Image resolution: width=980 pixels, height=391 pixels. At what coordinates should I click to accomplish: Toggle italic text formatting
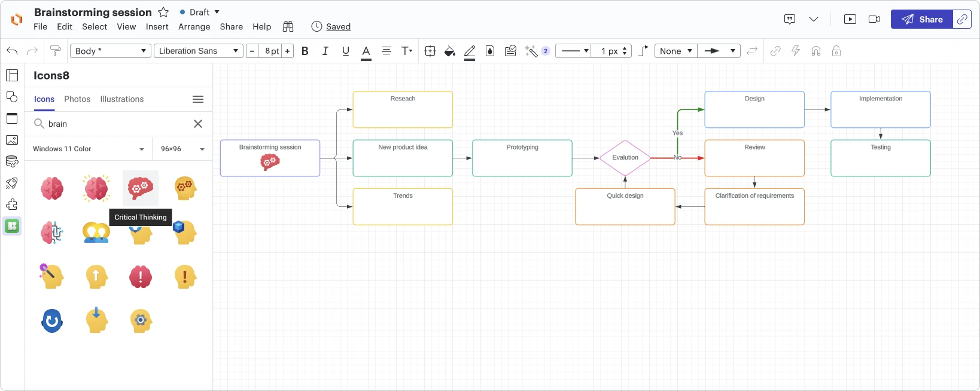[x=325, y=51]
